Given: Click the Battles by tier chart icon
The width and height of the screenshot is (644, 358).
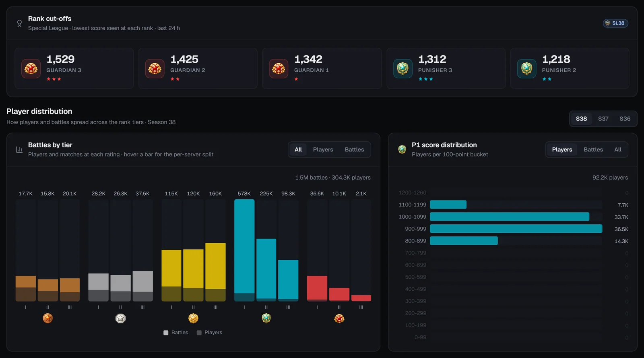Looking at the screenshot, I should (19, 149).
